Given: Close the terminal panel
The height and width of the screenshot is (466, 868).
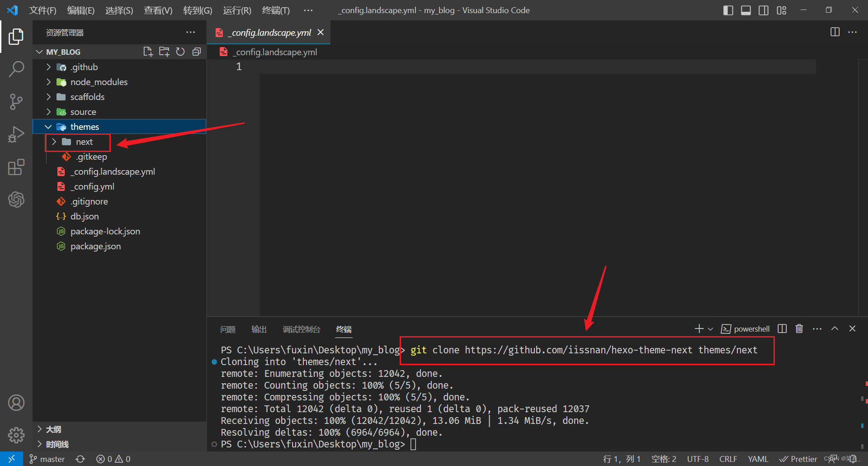Looking at the screenshot, I should pyautogui.click(x=852, y=329).
